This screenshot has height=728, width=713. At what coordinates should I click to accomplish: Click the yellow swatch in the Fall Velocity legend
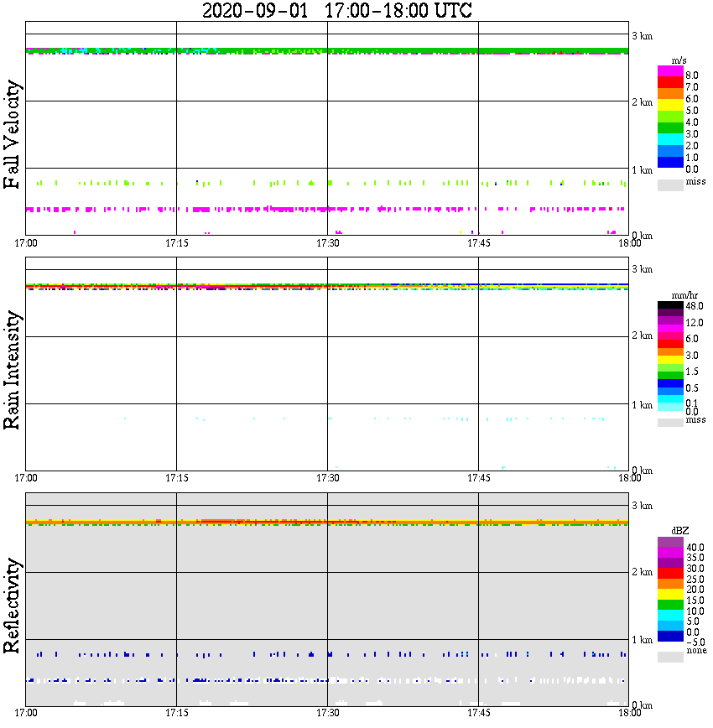click(x=670, y=105)
